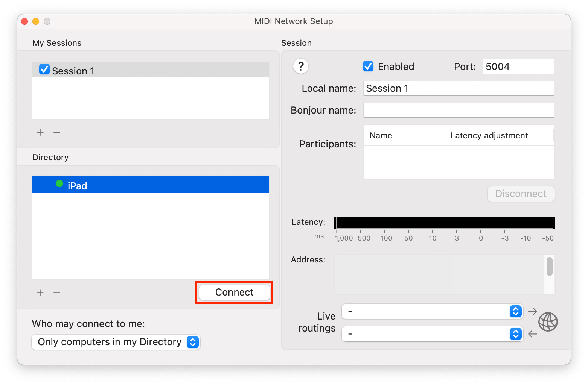The height and width of the screenshot is (385, 588).
Task: Click the Latency adjustment column header
Action: coord(501,135)
